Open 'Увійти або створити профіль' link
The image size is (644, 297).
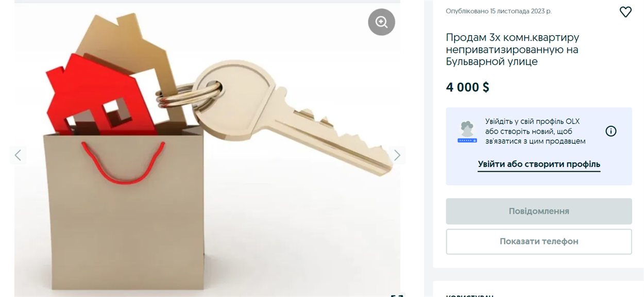539,164
